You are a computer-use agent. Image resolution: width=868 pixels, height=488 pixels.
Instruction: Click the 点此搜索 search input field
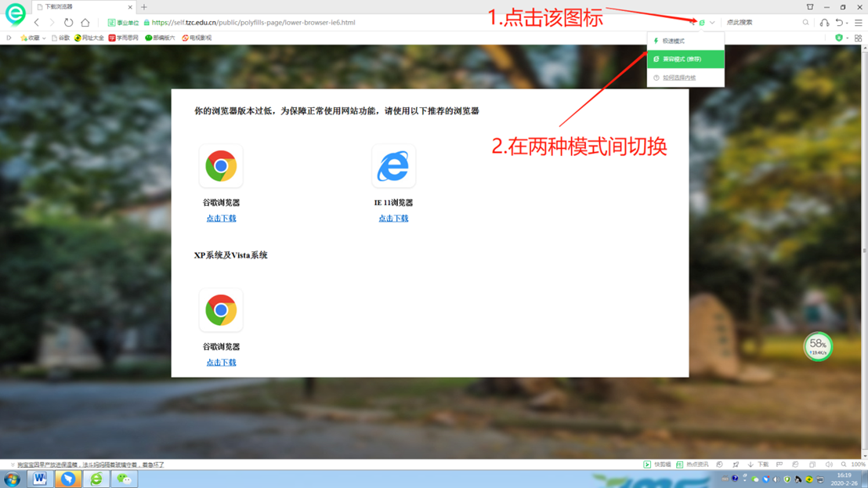coord(760,23)
